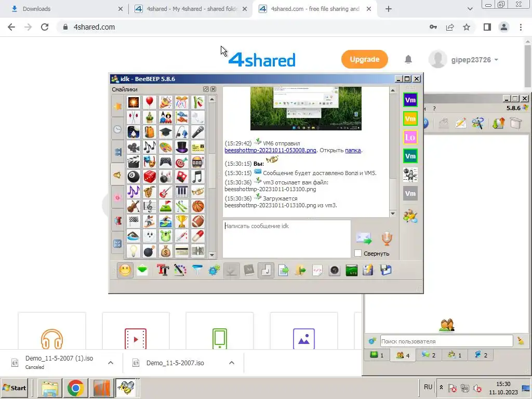Insert the money bag emoji
Viewport: 532px width, 399px height.
(166, 251)
